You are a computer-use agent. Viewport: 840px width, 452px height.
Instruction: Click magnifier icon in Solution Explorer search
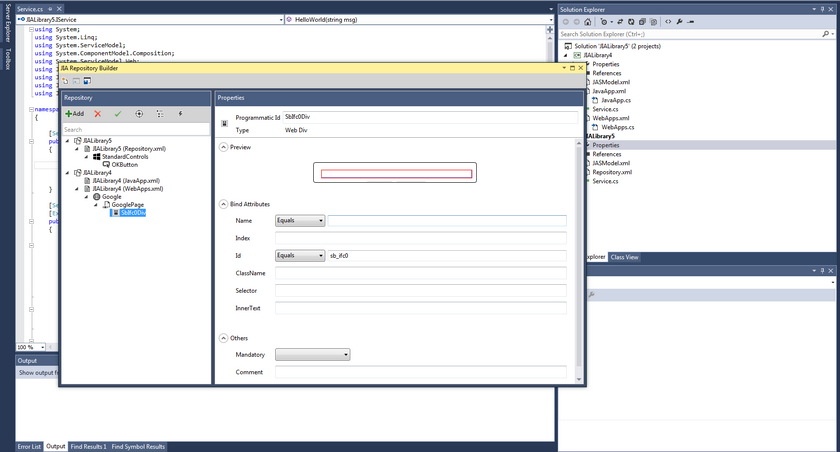825,34
